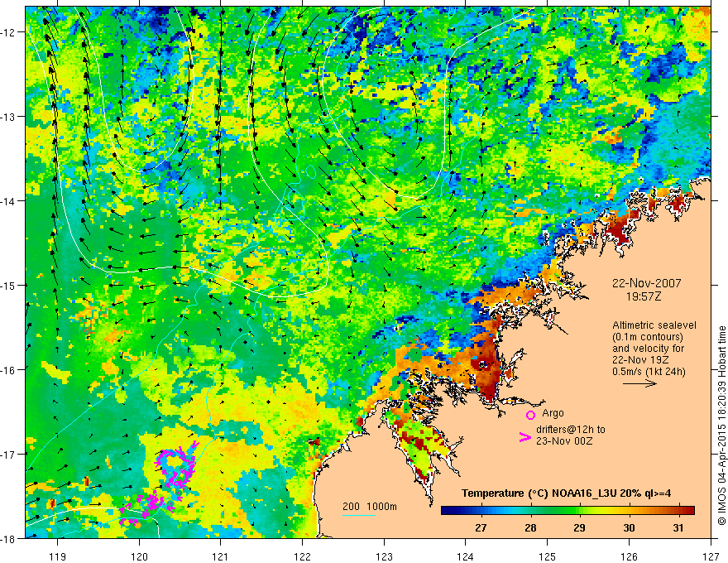This screenshot has height=563, width=728.
Task: Click the longitude axis label 121
Action: pyautogui.click(x=221, y=556)
